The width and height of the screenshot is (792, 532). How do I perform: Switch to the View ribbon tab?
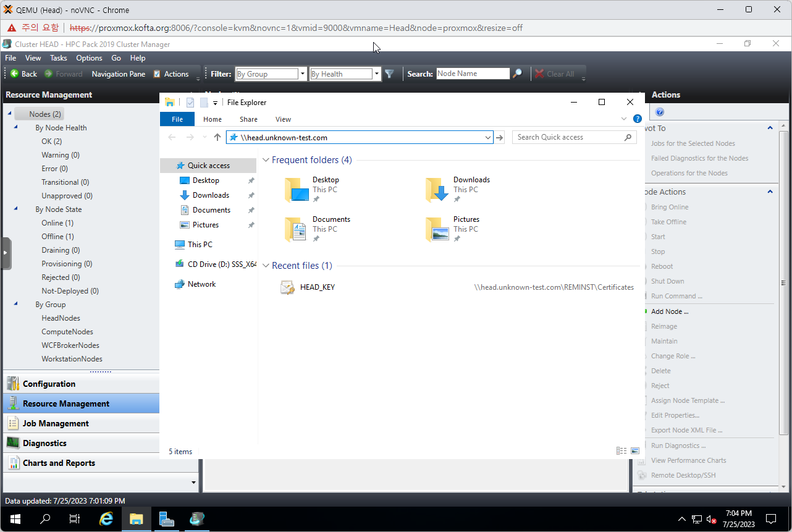(x=283, y=119)
